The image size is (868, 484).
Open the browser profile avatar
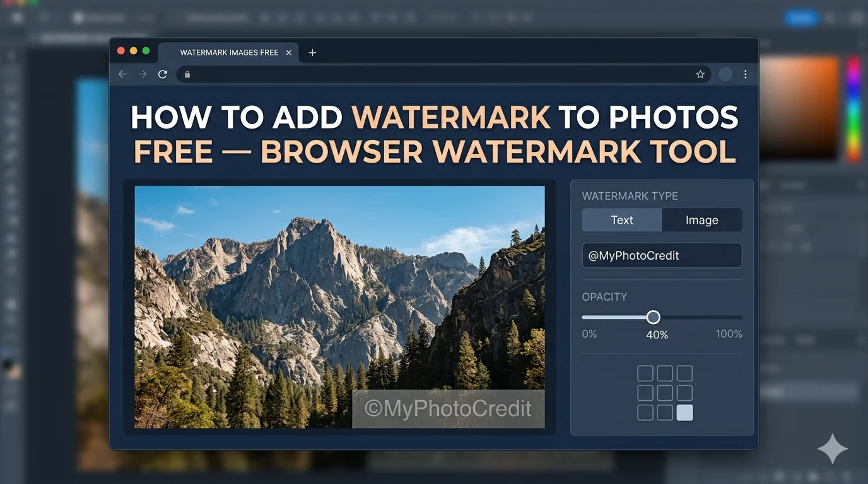point(725,74)
